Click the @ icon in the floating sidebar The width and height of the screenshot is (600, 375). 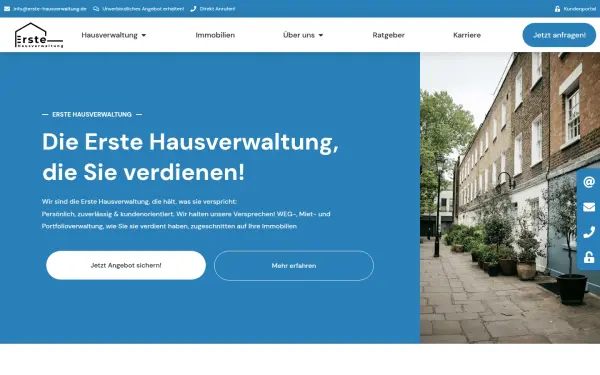click(x=589, y=182)
